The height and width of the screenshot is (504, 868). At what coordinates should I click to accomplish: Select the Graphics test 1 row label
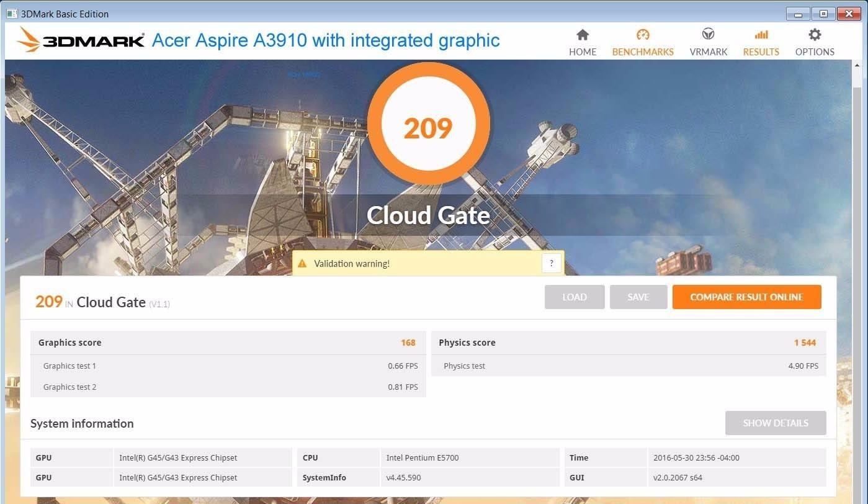coord(69,366)
